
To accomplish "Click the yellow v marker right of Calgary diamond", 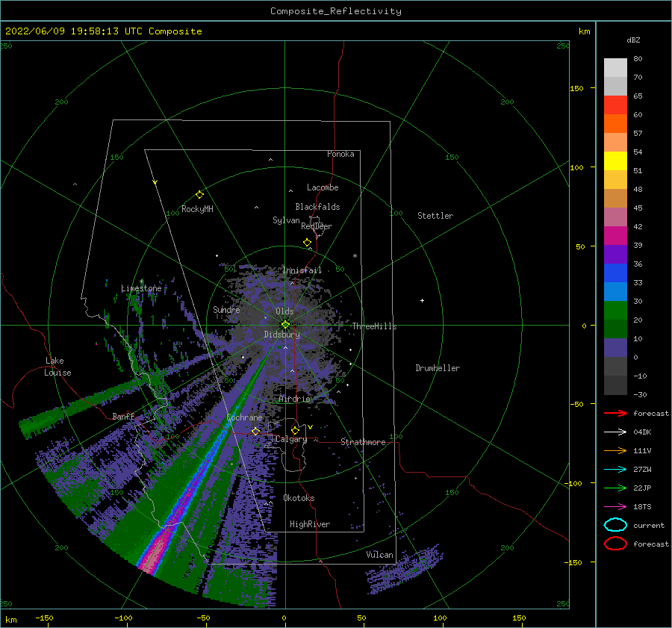I will 311,427.
